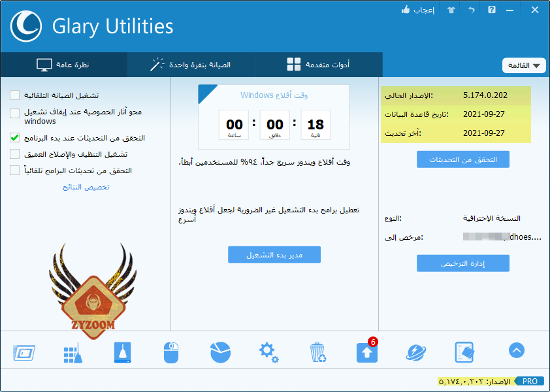550x392 pixels.
Task: Launch the registry cleaner grid-broom icon
Action: 73,353
